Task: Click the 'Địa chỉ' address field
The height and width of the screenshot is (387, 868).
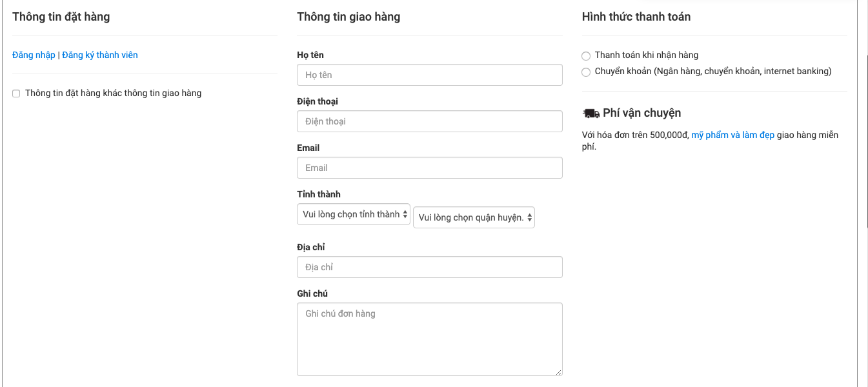Action: pos(430,267)
